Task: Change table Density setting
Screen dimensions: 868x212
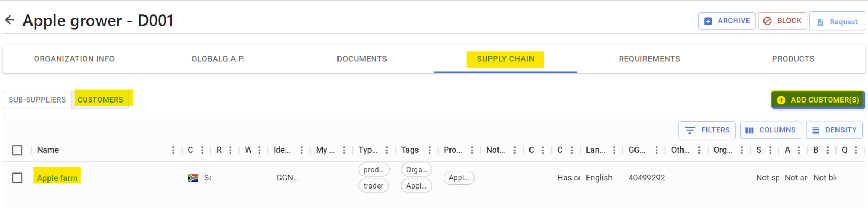Action: point(834,130)
